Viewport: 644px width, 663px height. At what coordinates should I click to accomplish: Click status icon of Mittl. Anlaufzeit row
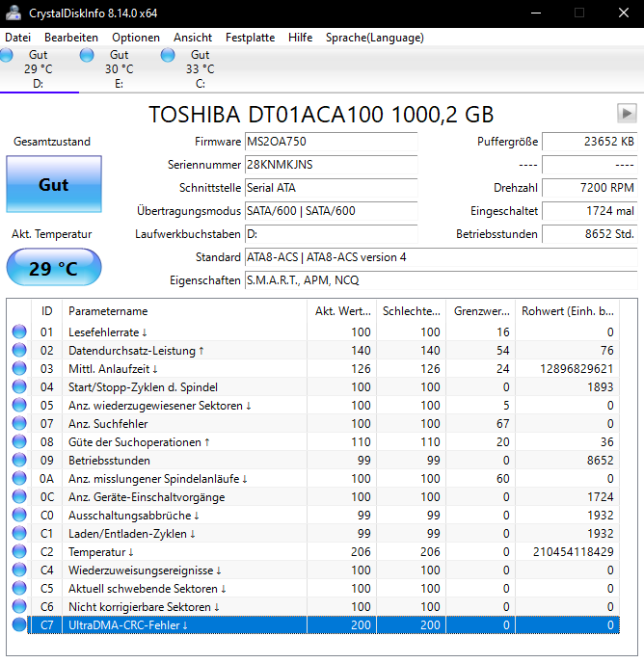point(19,369)
